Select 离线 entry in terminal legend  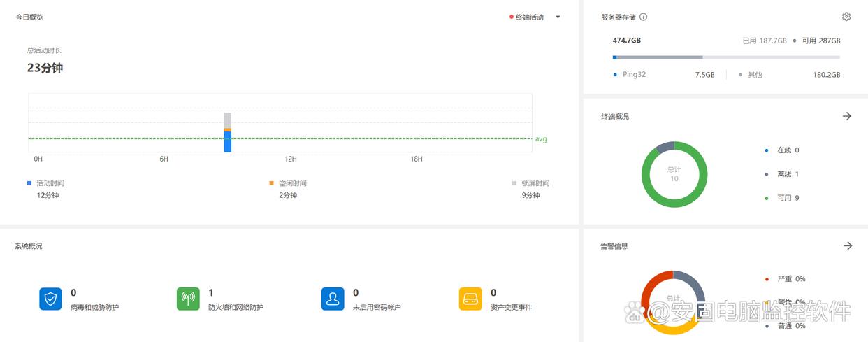[x=787, y=174]
